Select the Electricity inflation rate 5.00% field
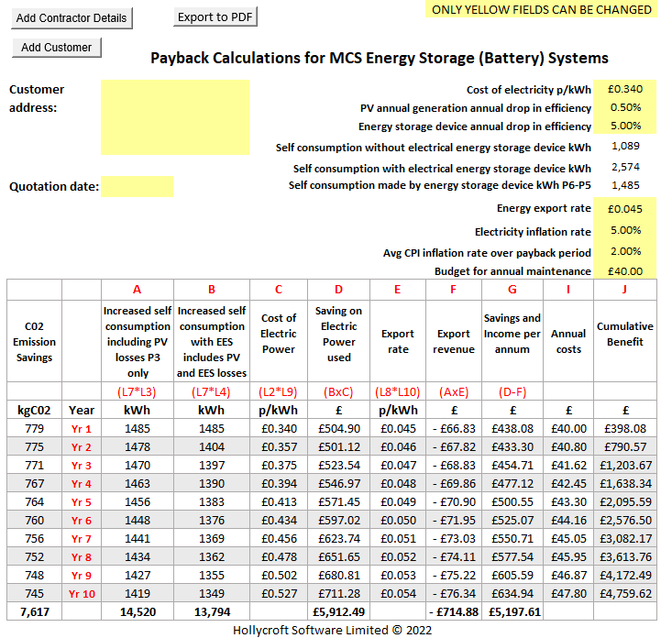Image resolution: width=672 pixels, height=638 pixels. pos(624,230)
